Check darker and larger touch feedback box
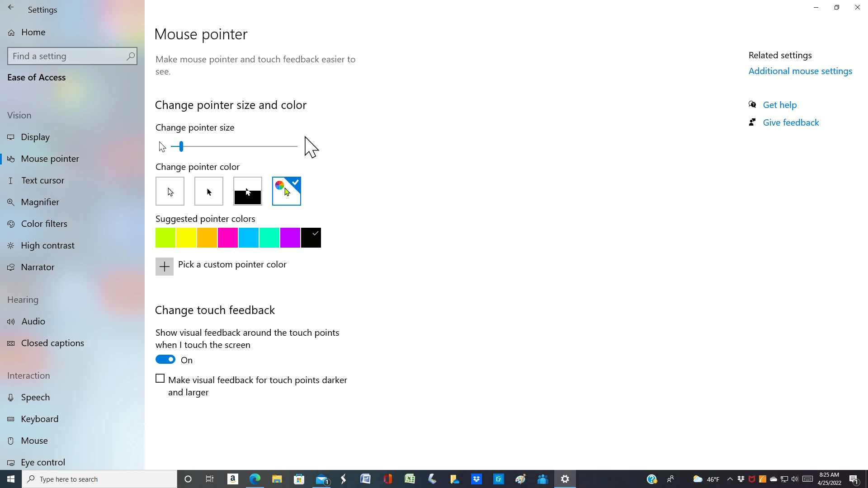The width and height of the screenshot is (868, 488). 160,379
